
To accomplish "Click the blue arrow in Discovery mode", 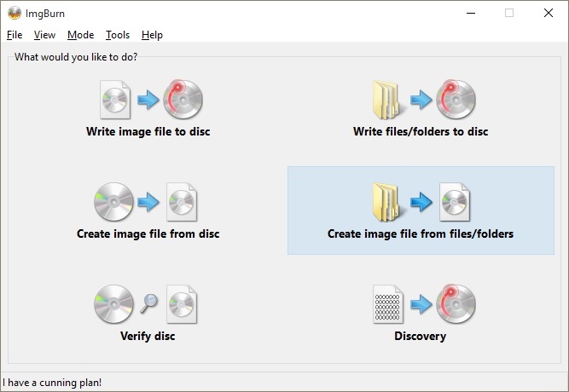I will coord(421,304).
